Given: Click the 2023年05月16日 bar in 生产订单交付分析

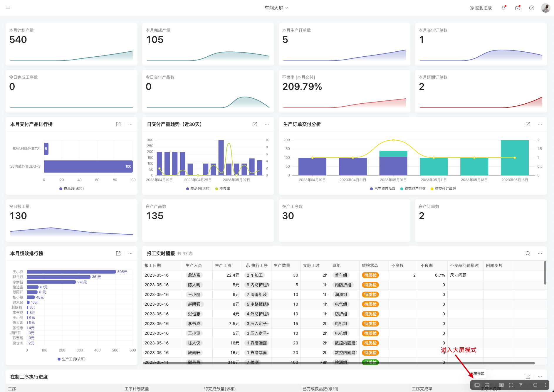Looking at the screenshot, I should point(515,158).
